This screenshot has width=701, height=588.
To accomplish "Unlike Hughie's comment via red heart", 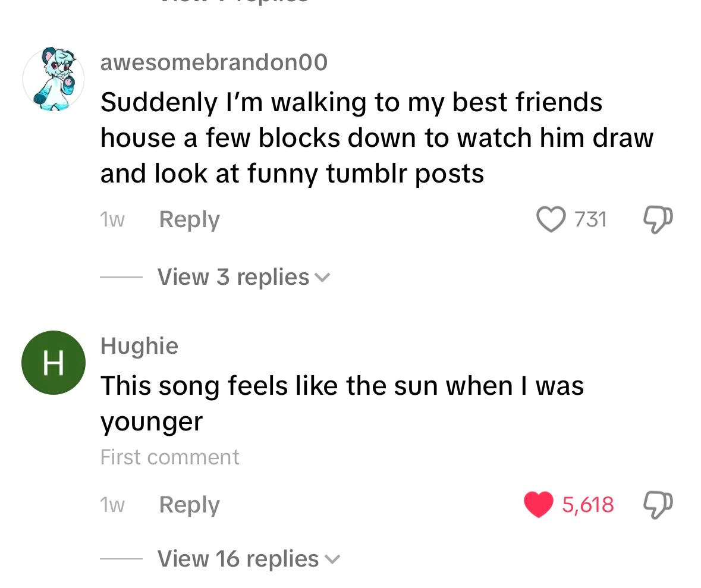I will (538, 505).
